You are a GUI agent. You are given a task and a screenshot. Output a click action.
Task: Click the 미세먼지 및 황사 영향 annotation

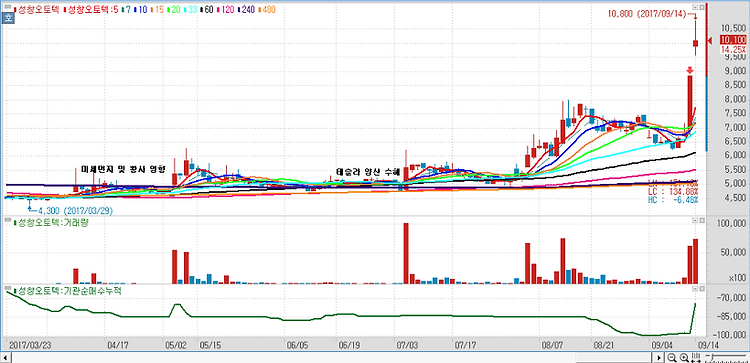pyautogui.click(x=123, y=169)
